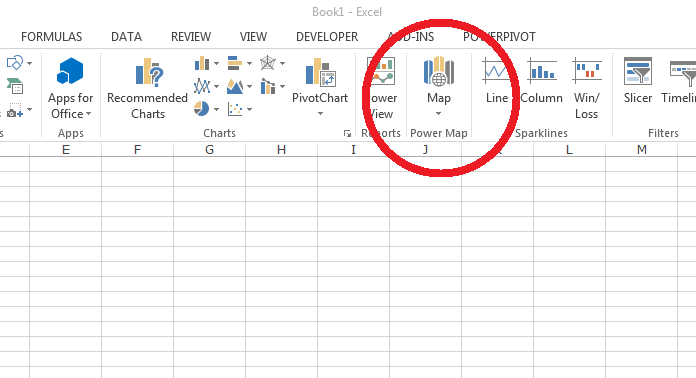This screenshot has height=378, width=696.
Task: Go to the VIEW tab
Action: pos(253,37)
